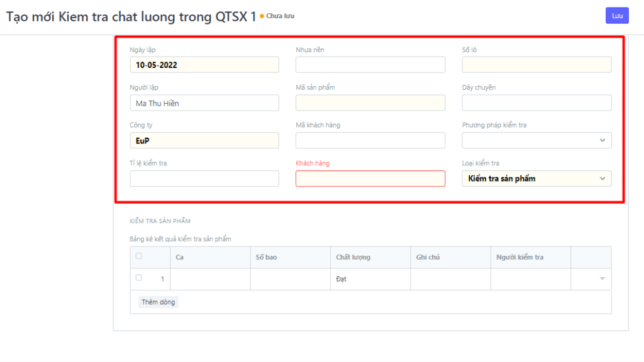The image size is (644, 362).
Task: Click the Nhựa nền input field
Action: (x=370, y=65)
